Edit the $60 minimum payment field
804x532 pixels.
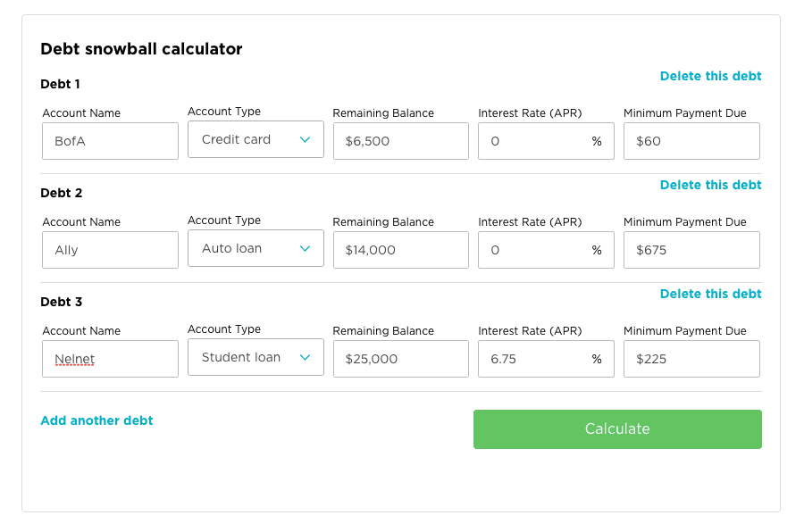[x=691, y=141]
